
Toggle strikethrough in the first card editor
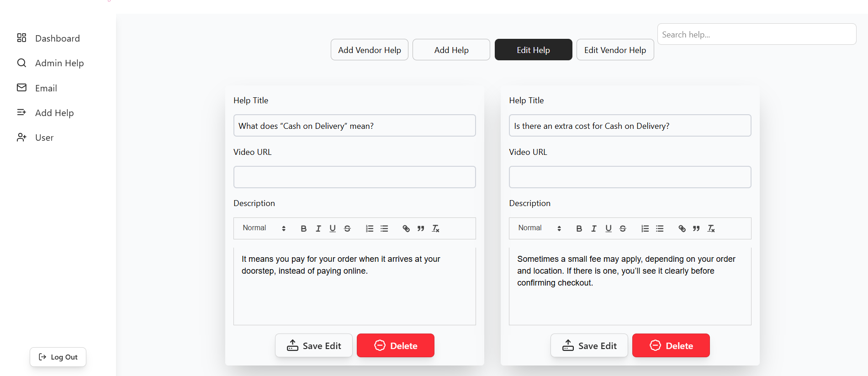pyautogui.click(x=347, y=228)
